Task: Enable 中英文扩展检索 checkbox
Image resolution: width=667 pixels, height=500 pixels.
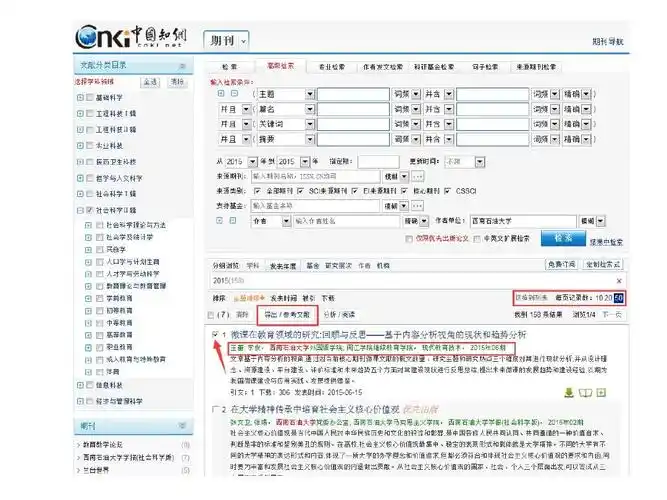Action: coord(477,239)
